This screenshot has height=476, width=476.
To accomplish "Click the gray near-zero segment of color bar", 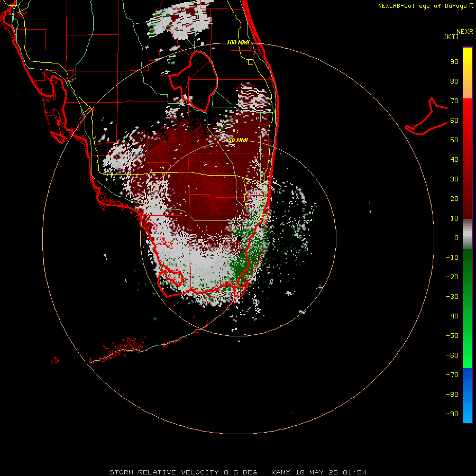I will coord(467,234).
